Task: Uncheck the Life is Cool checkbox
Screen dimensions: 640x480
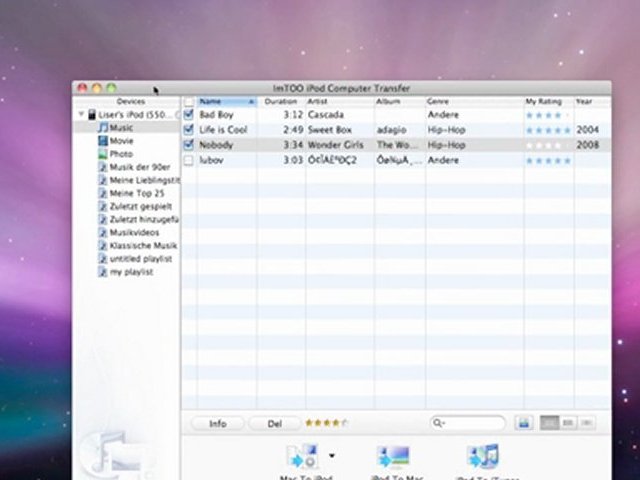Action: coord(189,130)
